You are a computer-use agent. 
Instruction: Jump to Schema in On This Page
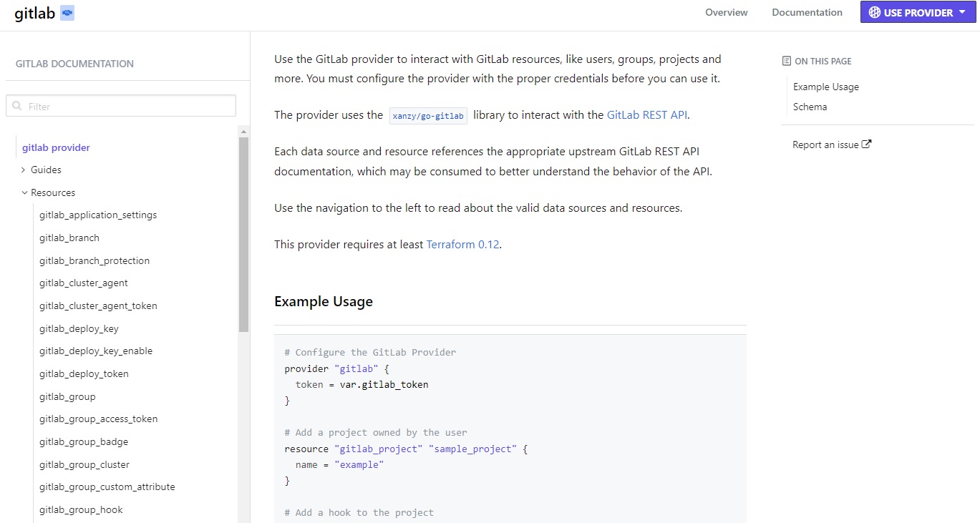810,107
